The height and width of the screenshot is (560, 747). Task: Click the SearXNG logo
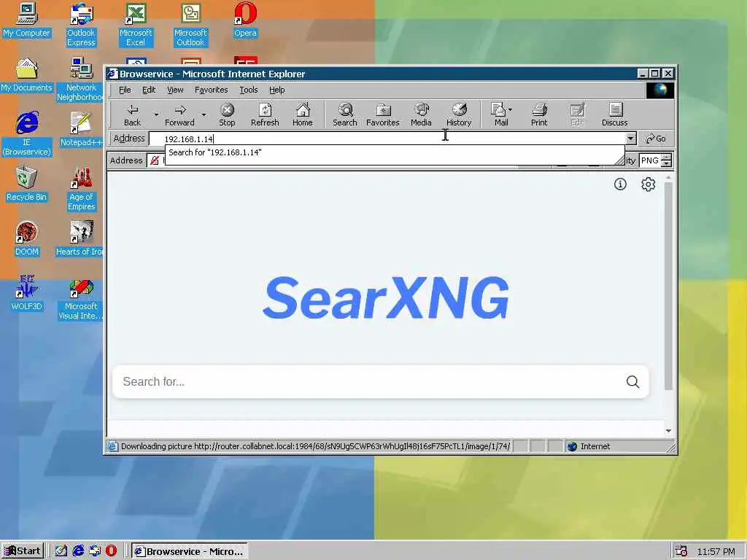(x=386, y=298)
